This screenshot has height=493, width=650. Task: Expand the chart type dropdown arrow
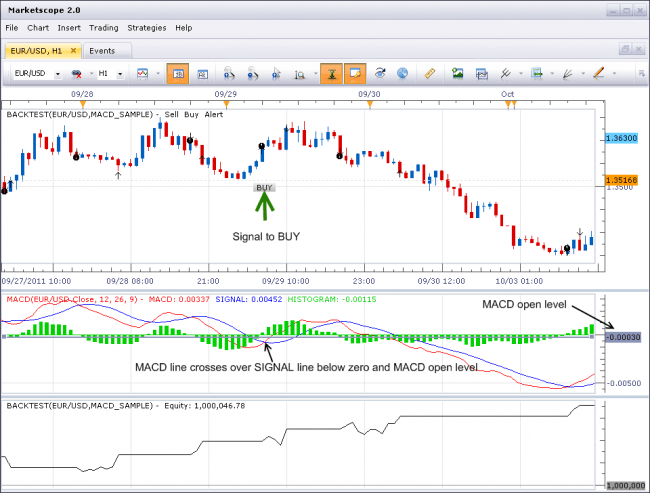[x=158, y=74]
